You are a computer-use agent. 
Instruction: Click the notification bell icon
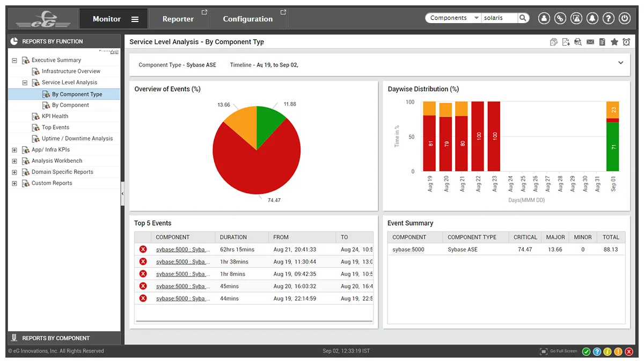tap(592, 18)
